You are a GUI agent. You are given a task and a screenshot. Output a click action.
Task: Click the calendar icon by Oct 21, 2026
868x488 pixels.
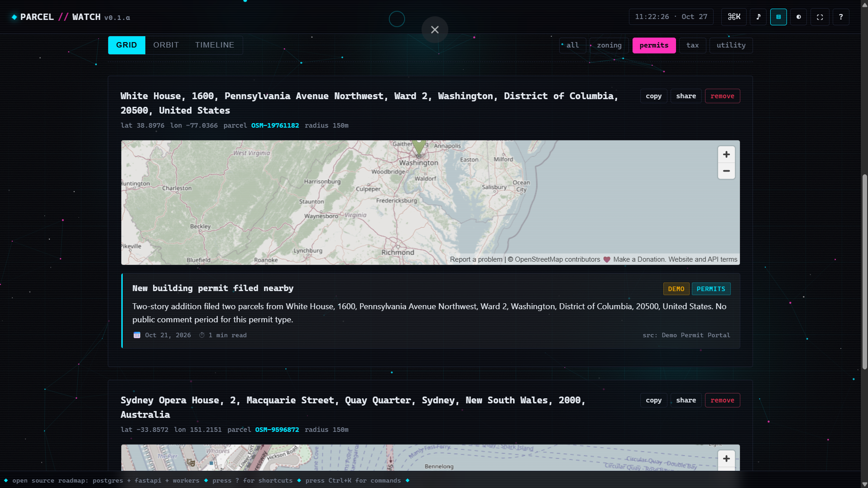[137, 335]
